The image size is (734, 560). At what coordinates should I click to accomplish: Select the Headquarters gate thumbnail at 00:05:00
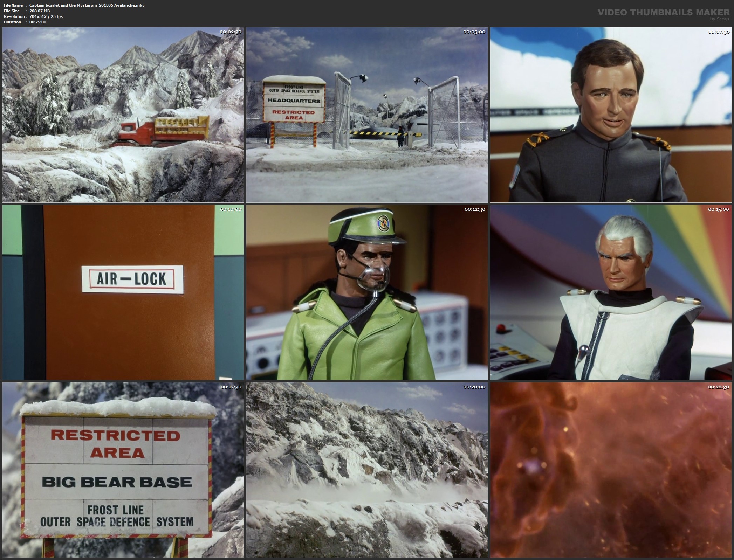tap(367, 115)
